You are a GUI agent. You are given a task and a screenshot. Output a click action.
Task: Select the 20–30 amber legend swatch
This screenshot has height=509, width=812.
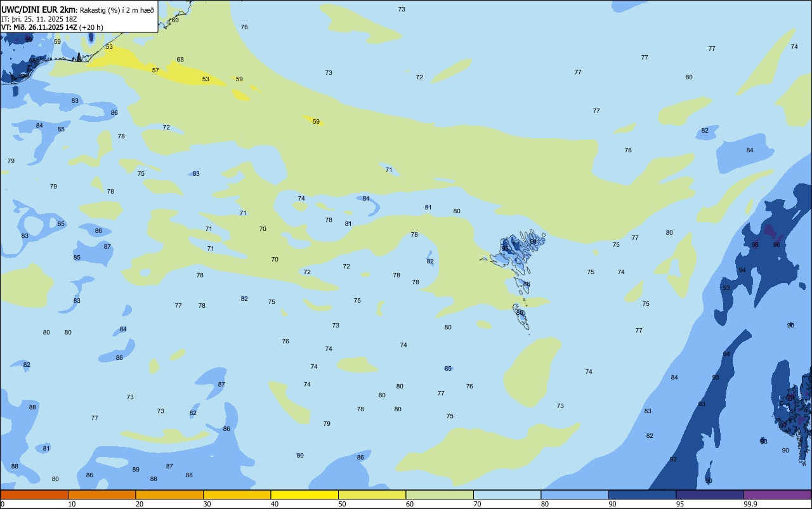(169, 494)
